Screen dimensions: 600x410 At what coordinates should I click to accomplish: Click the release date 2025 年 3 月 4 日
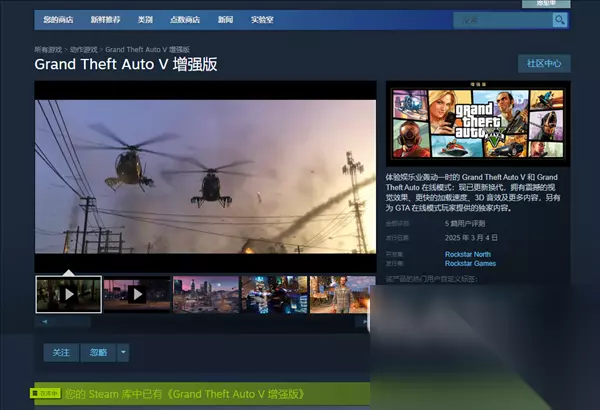471,238
